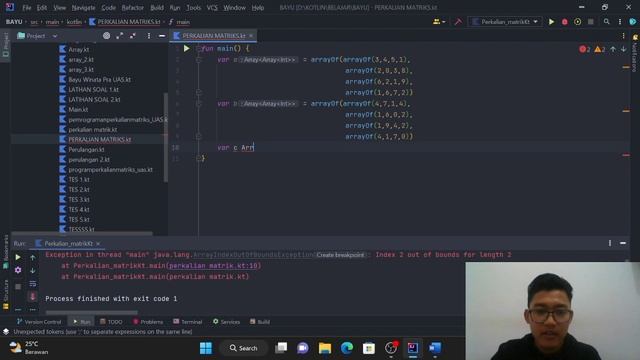
Task: Click the Windows Start button
Action: (x=206, y=348)
